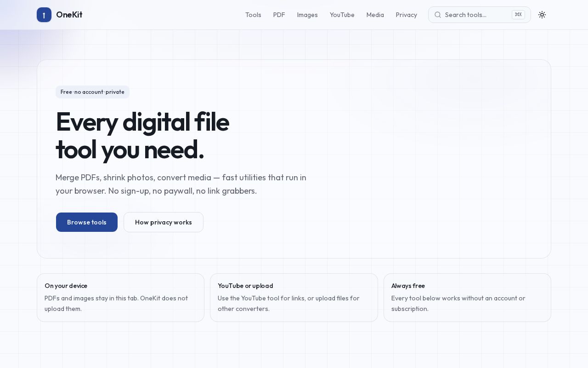Toggle the light/dark theme sun icon
This screenshot has height=368, width=588.
[542, 15]
